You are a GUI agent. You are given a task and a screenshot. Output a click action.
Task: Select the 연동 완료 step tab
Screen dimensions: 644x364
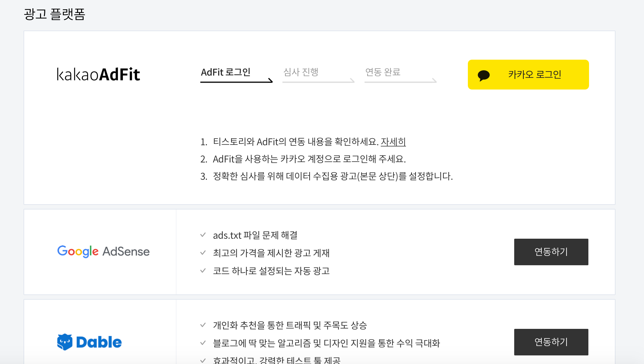coord(400,74)
